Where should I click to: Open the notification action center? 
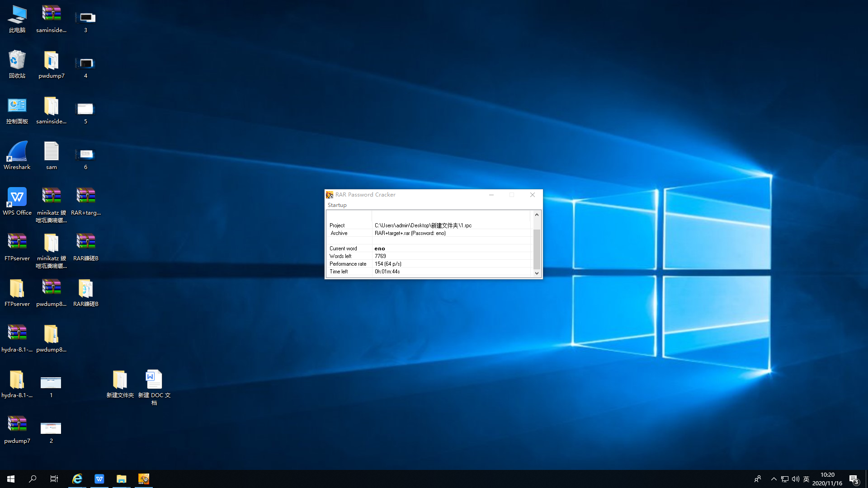click(x=854, y=479)
